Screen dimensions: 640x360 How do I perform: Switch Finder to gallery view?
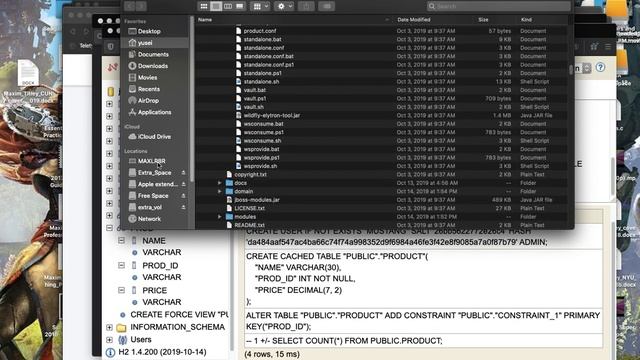pyautogui.click(x=240, y=6)
